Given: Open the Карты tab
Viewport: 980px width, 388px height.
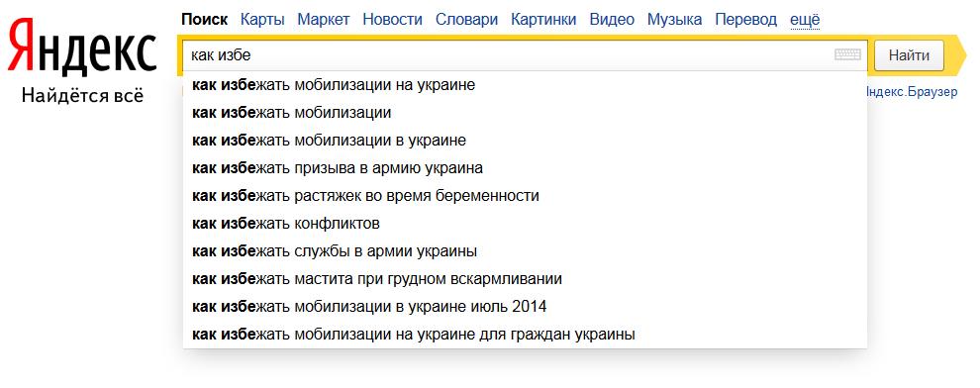Looking at the screenshot, I should (x=262, y=20).
